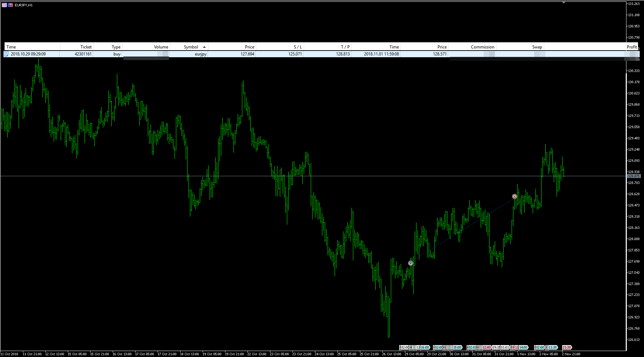Sort by the Ticket column header
This screenshot has height=357, width=644.
[x=86, y=47]
